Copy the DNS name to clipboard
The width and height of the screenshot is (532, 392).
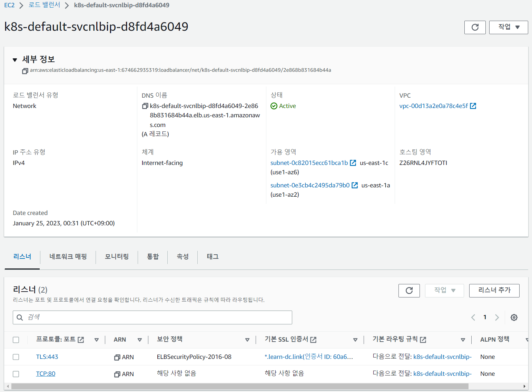(145, 106)
